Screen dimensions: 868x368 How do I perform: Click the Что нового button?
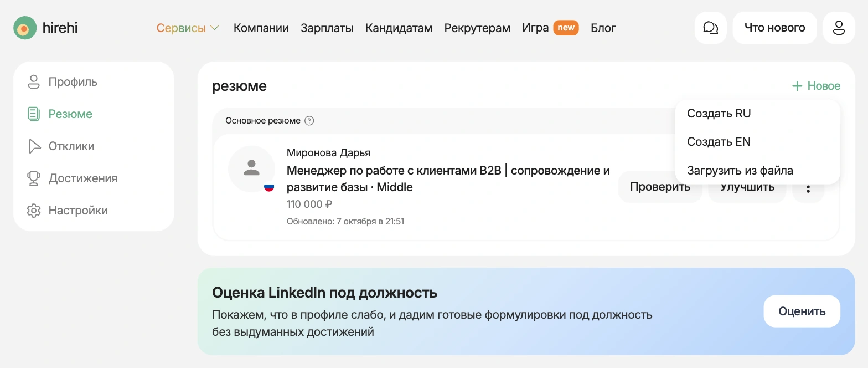[x=774, y=28]
